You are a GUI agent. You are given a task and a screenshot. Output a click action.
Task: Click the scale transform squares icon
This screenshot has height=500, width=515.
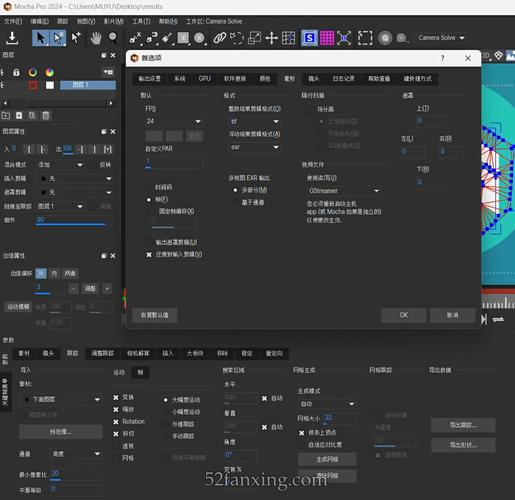(x=254, y=38)
